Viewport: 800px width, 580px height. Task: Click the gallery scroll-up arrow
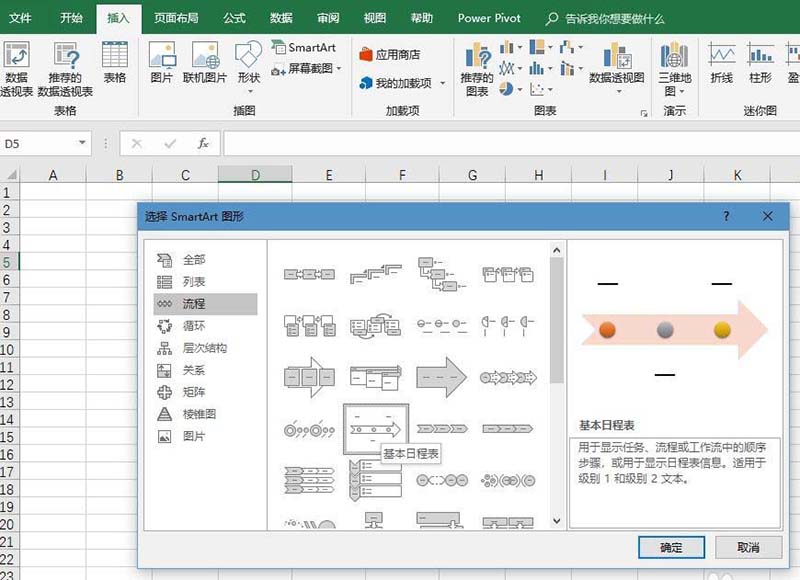click(x=557, y=250)
